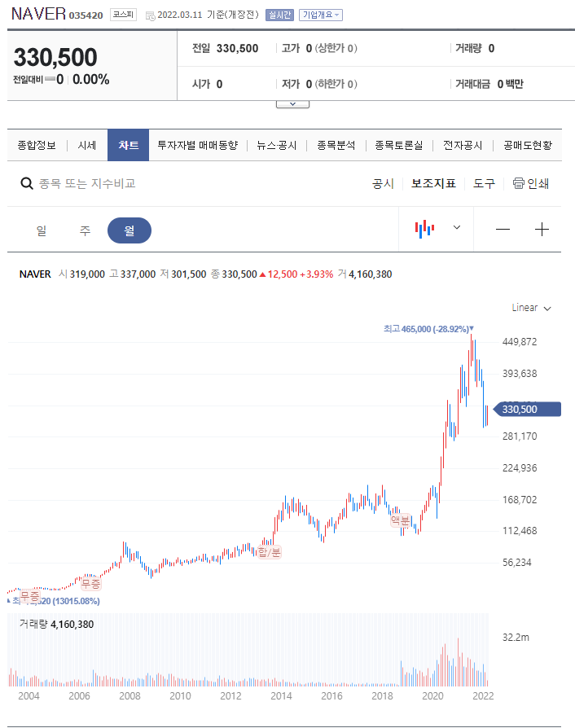The width and height of the screenshot is (575, 728).
Task: Click the 최고 465,000 high label
Action: click(x=428, y=329)
